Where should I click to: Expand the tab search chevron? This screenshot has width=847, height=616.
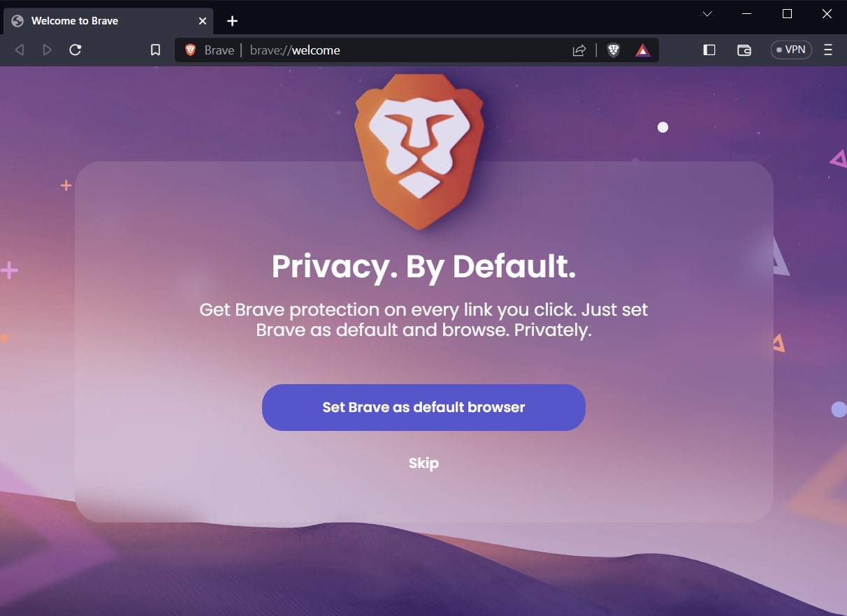(707, 14)
